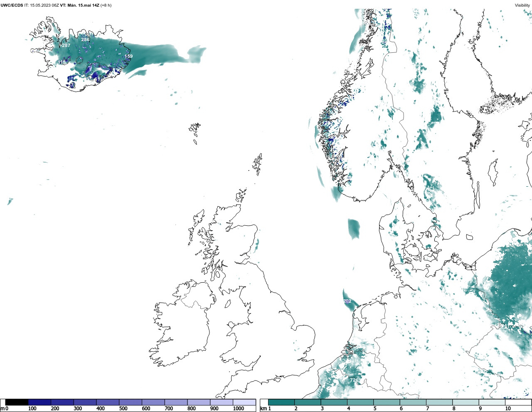Click the 100–200 m dark blue swatch
The width and height of the screenshot is (532, 412).
pyautogui.click(x=39, y=402)
